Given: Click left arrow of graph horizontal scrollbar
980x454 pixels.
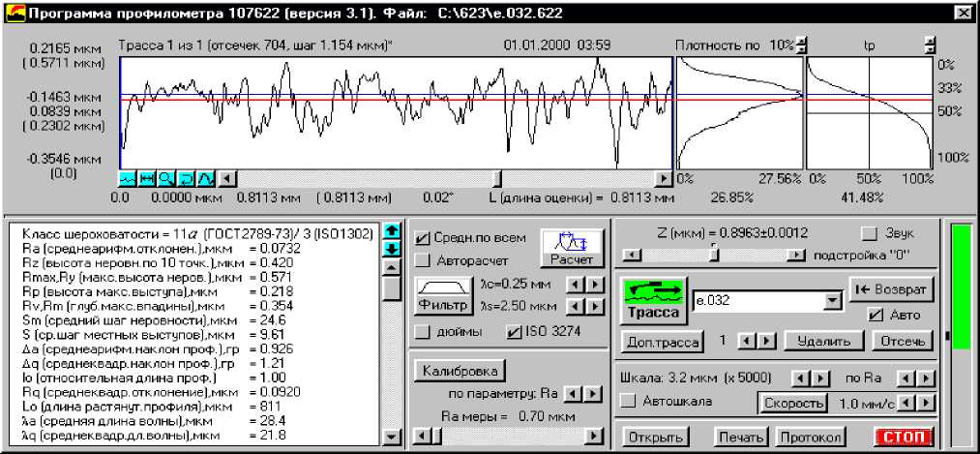Looking at the screenshot, I should click(x=225, y=179).
